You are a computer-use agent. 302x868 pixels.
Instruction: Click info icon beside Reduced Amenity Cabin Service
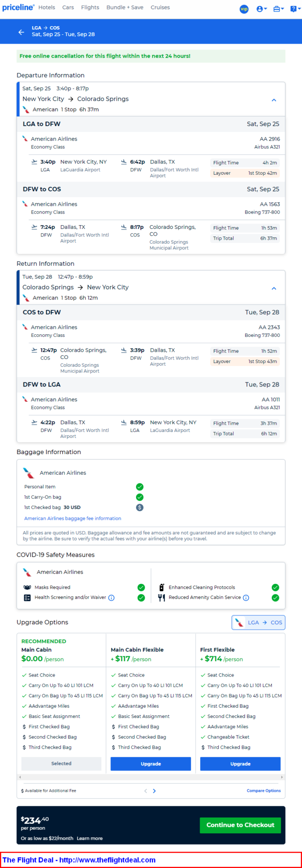(246, 598)
